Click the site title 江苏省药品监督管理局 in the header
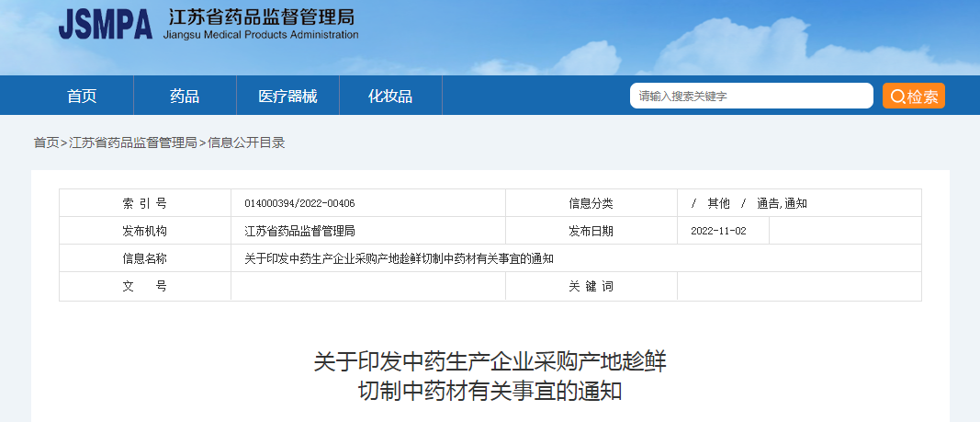Viewport: 980px width, 422px height. point(261,17)
